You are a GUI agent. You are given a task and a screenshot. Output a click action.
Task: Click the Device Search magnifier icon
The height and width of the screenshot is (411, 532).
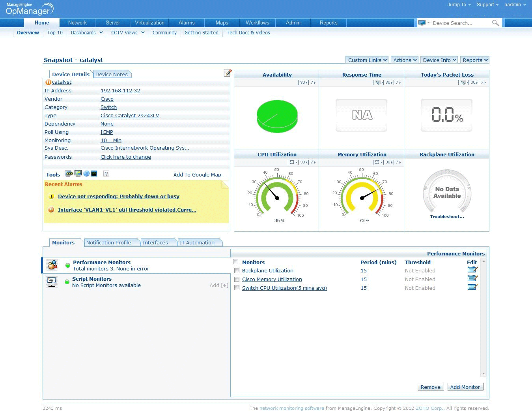point(495,23)
